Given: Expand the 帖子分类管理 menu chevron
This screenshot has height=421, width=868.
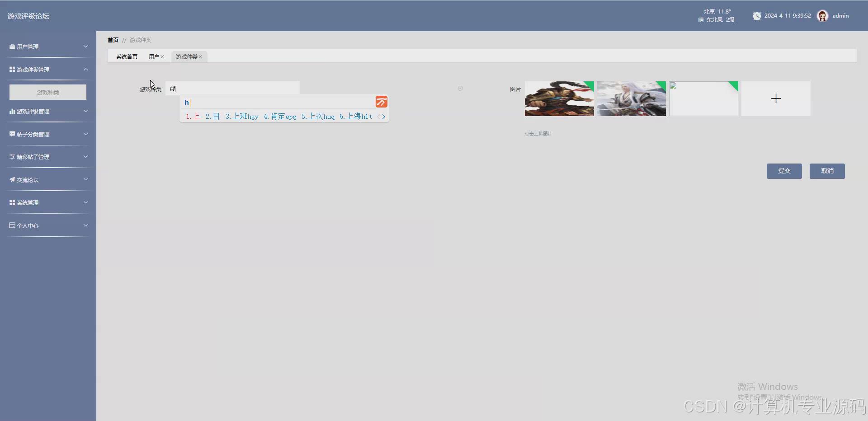Looking at the screenshot, I should coord(85,134).
